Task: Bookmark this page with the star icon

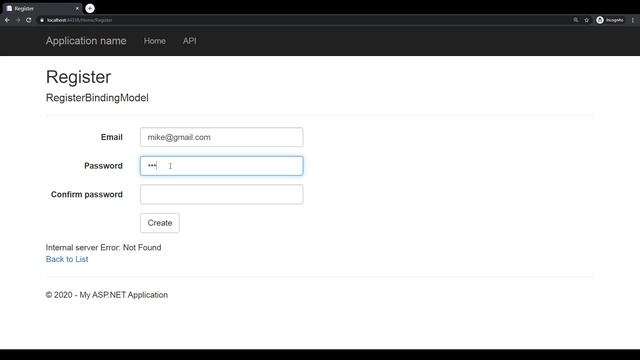Action: [x=587, y=20]
